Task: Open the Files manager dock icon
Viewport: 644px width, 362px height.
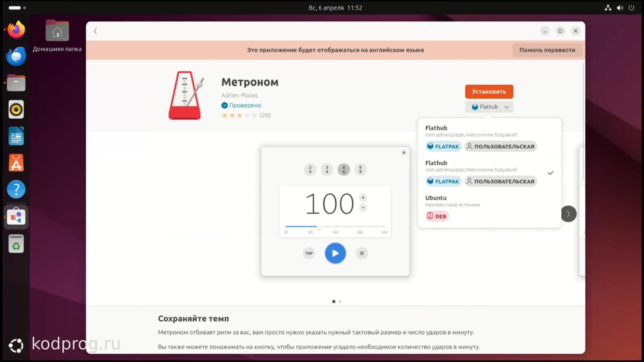Action: click(x=16, y=83)
